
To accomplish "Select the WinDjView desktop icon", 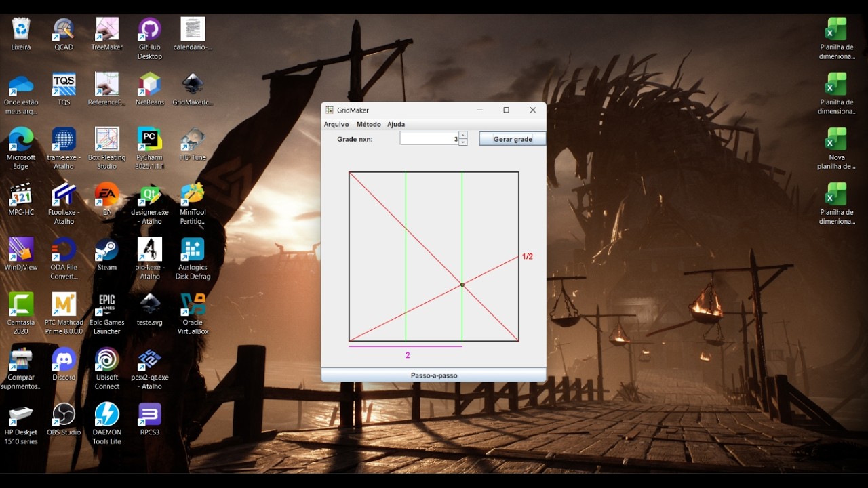I will [x=21, y=254].
